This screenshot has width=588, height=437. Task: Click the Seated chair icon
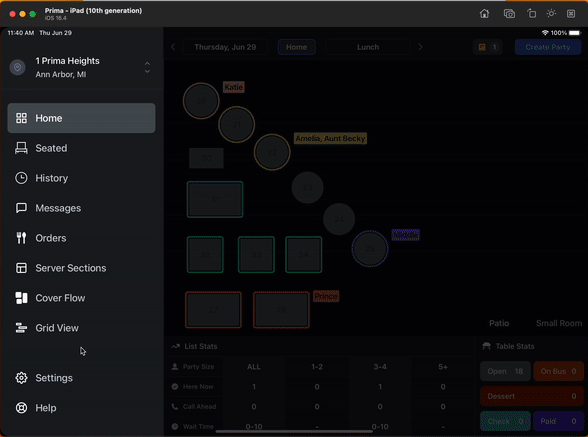[21, 148]
